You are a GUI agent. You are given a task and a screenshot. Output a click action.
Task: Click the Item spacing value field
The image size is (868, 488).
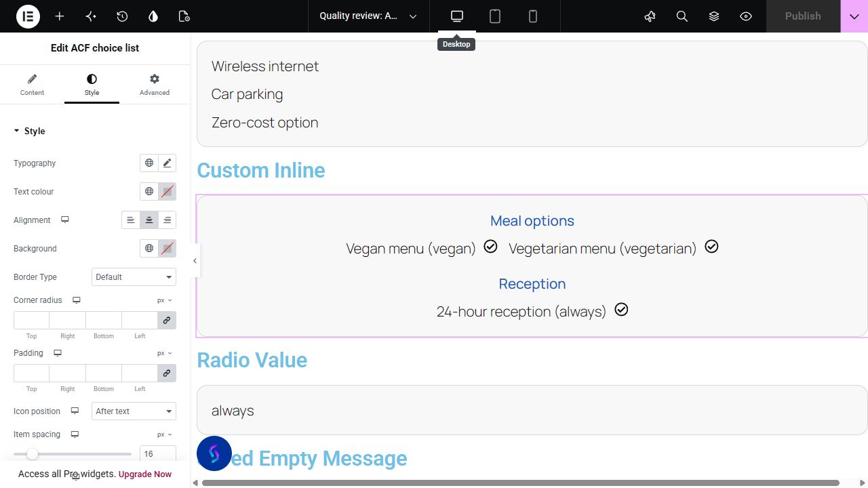coord(158,454)
